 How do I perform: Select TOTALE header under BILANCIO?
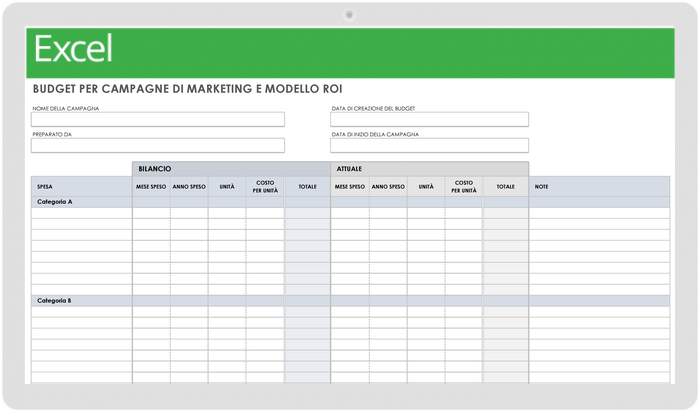point(308,187)
